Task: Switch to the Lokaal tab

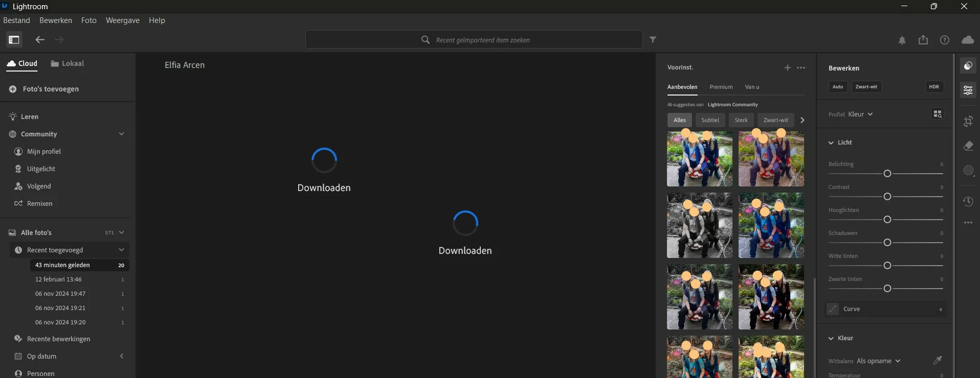Action: pyautogui.click(x=68, y=63)
